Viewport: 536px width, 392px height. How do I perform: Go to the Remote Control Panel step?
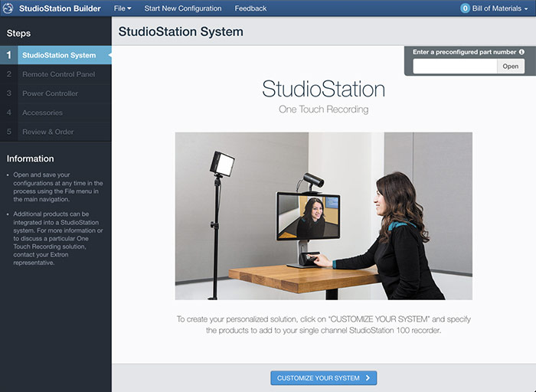click(x=56, y=74)
